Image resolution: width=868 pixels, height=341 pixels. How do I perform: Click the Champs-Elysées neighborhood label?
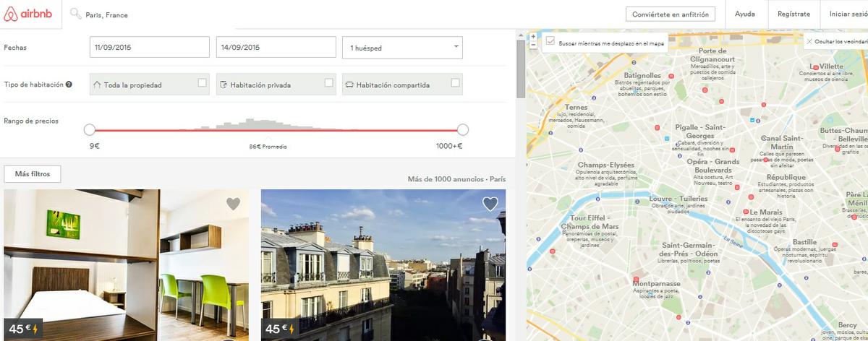[605, 165]
